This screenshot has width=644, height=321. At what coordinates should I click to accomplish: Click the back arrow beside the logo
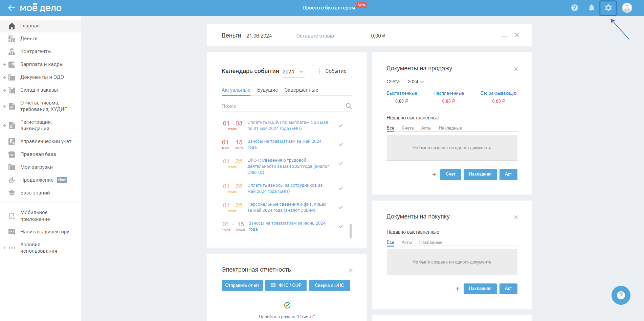12,8
